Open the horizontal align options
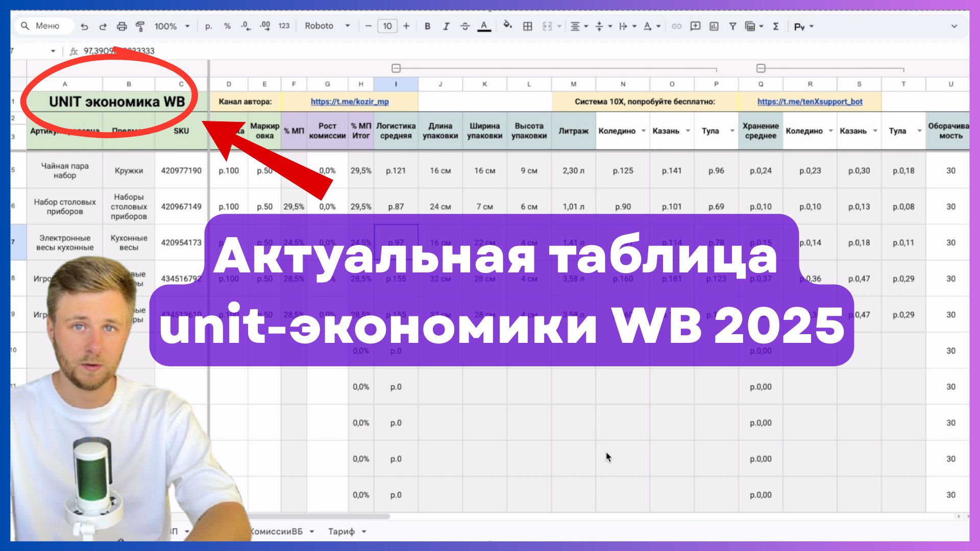Screen dimensions: 980x551 point(579,26)
